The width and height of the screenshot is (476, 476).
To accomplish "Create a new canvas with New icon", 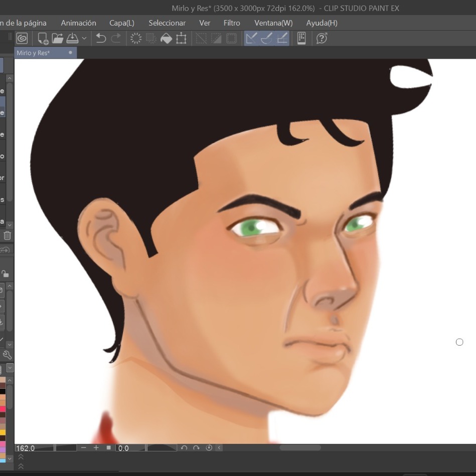I will 43,38.
